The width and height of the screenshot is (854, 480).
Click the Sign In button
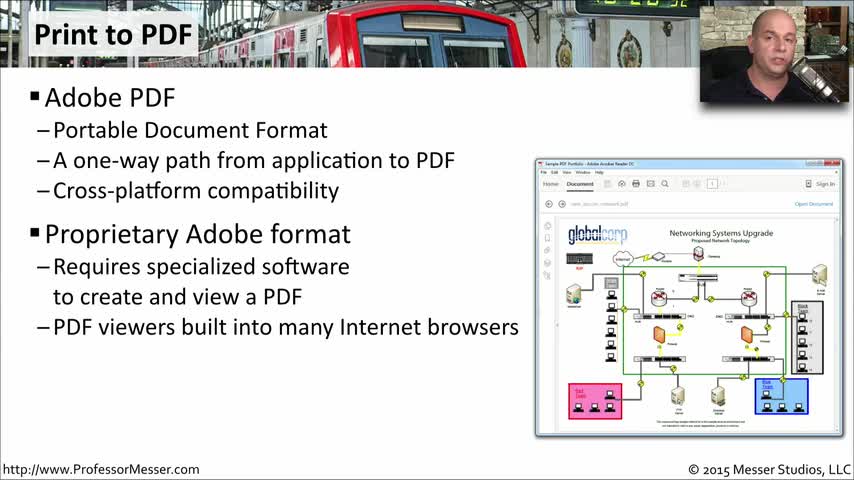(825, 184)
